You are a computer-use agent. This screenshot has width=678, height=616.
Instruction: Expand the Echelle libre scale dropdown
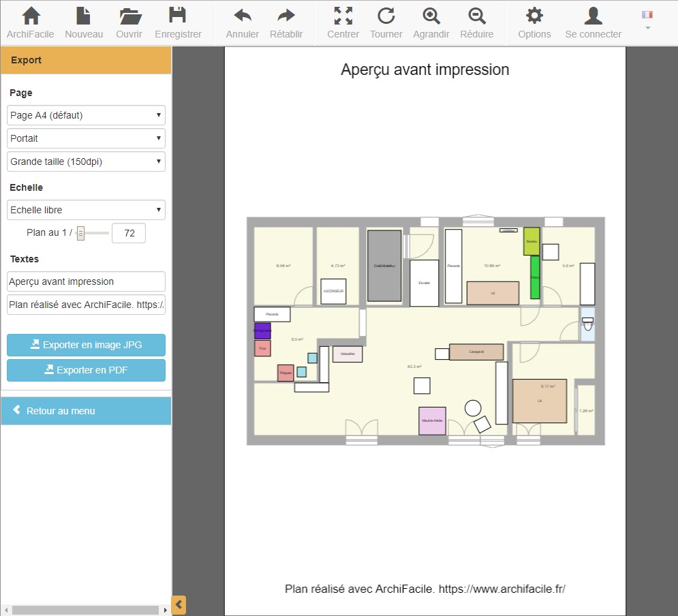(86, 210)
